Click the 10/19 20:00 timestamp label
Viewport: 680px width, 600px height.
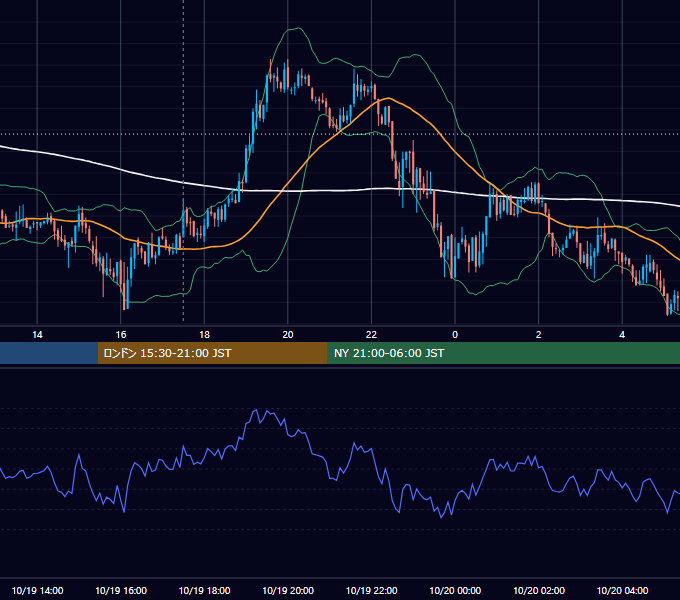point(288,590)
